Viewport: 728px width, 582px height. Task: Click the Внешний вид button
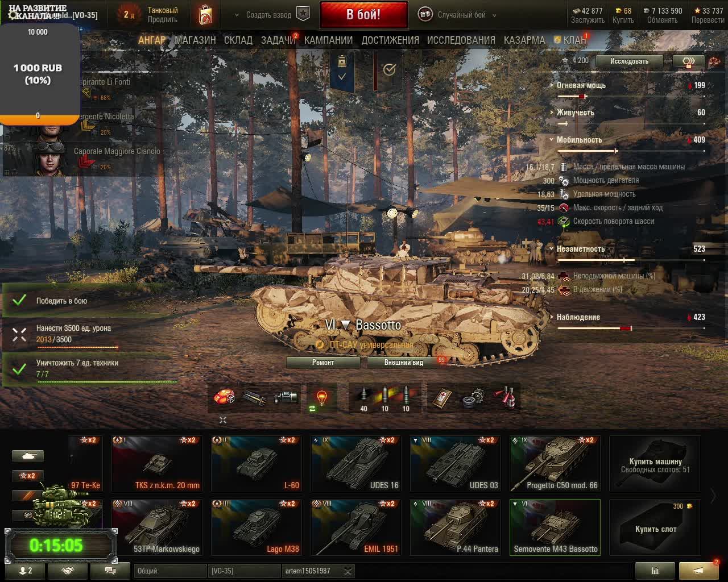click(x=404, y=362)
